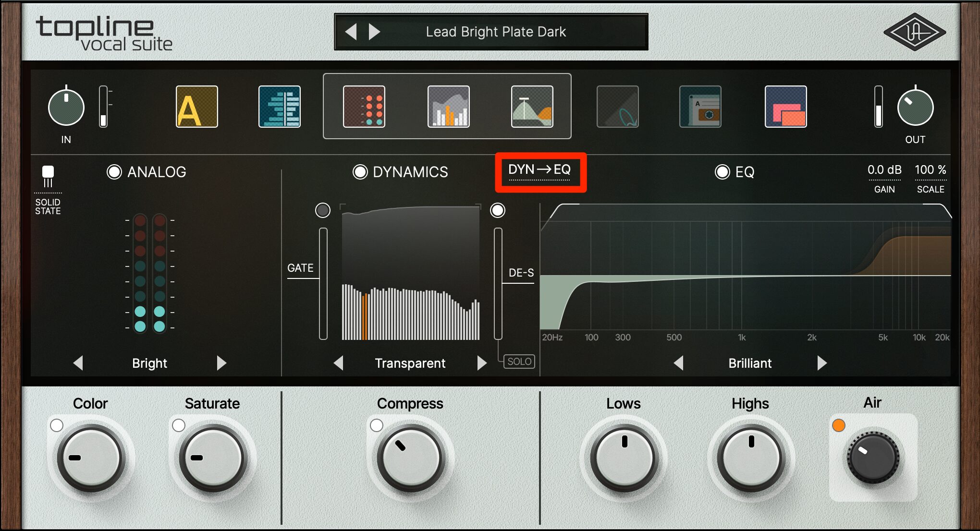The image size is (980, 531).
Task: Load the previous preset with left arrow
Action: point(351,32)
